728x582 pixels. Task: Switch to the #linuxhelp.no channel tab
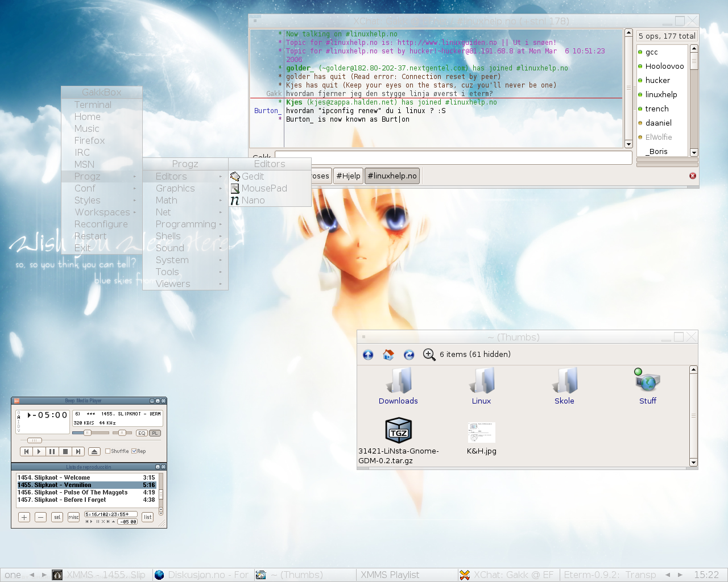pyautogui.click(x=392, y=176)
